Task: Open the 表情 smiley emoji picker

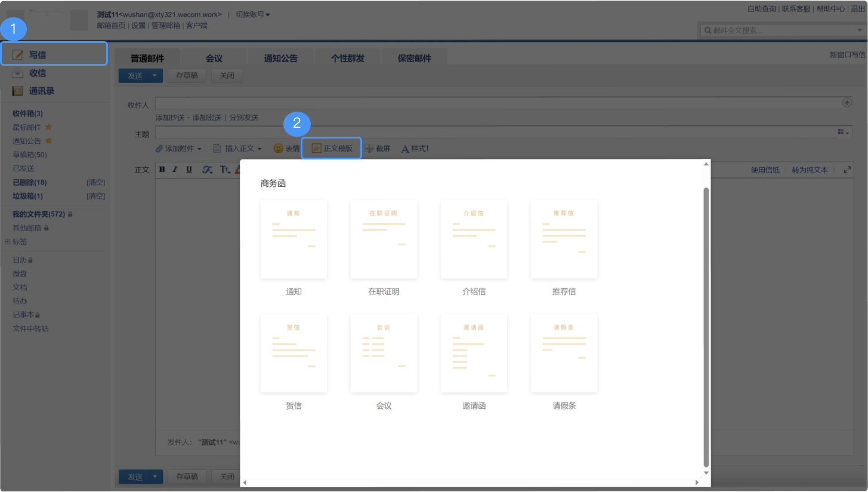Action: pos(278,148)
